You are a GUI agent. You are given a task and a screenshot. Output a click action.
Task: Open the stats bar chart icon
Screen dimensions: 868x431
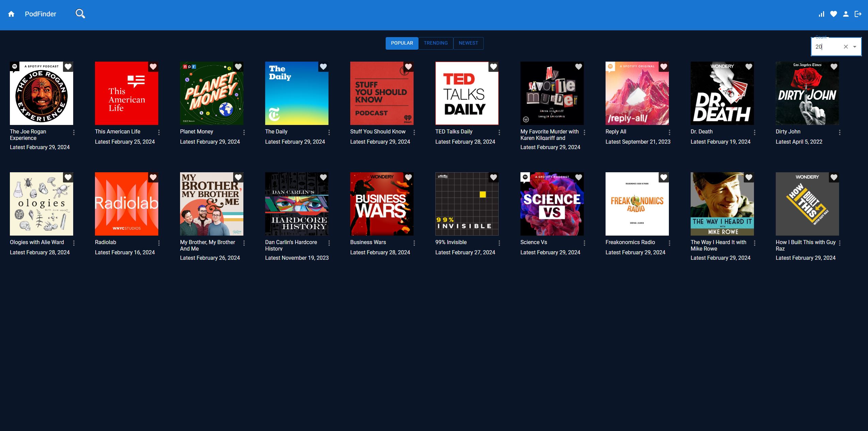click(x=821, y=14)
